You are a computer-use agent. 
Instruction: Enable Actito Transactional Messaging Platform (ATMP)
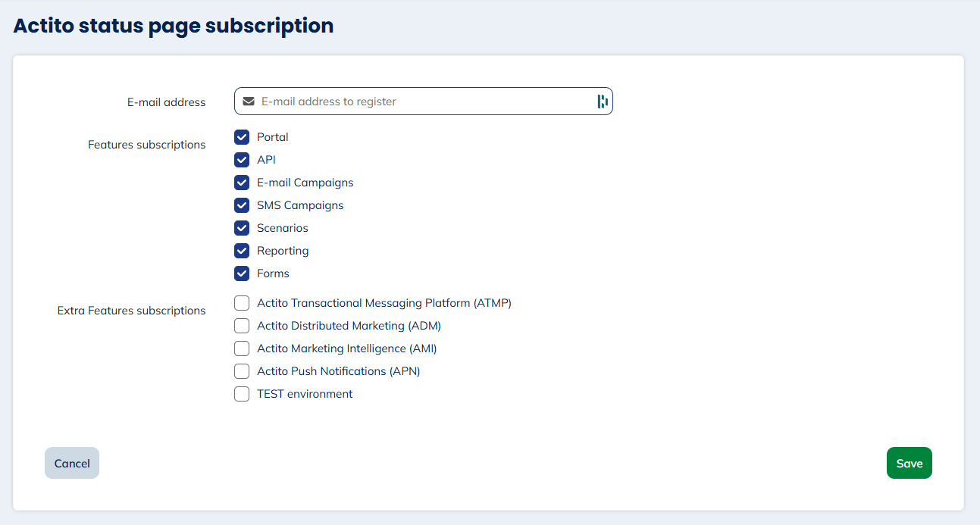(x=242, y=302)
